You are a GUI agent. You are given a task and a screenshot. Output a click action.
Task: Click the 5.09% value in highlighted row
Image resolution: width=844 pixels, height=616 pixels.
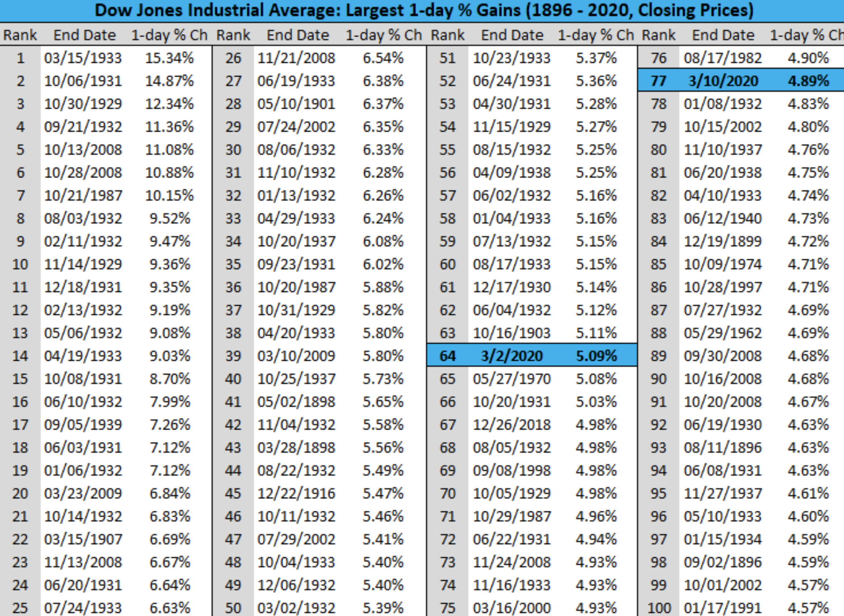(596, 355)
